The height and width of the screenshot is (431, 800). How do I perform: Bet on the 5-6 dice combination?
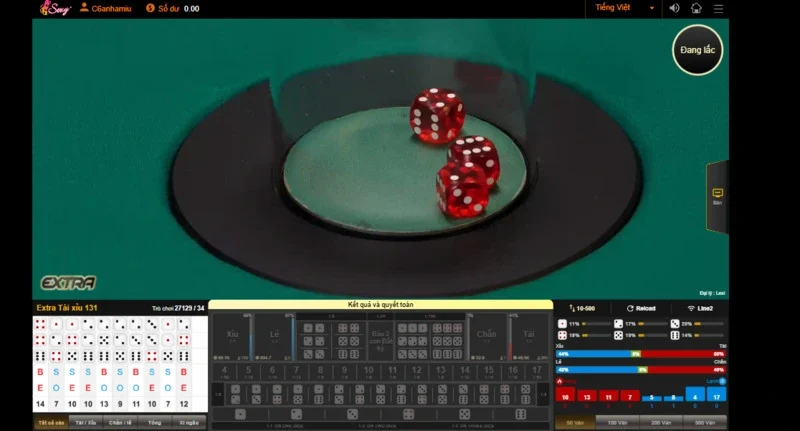[526, 394]
